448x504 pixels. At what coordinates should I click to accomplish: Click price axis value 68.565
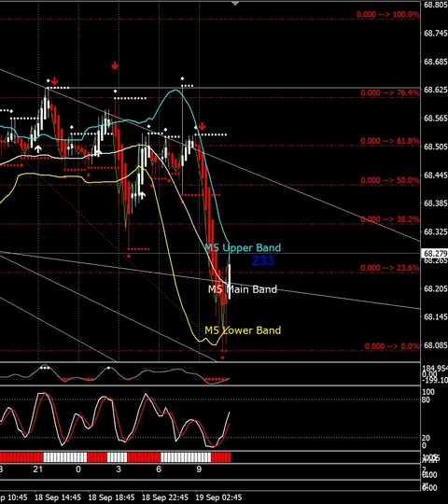coord(436,119)
